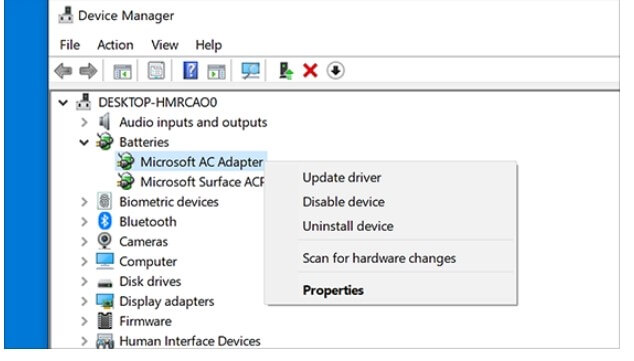634x361 pixels.
Task: Expand the Computer category chevron
Action: [x=84, y=261]
